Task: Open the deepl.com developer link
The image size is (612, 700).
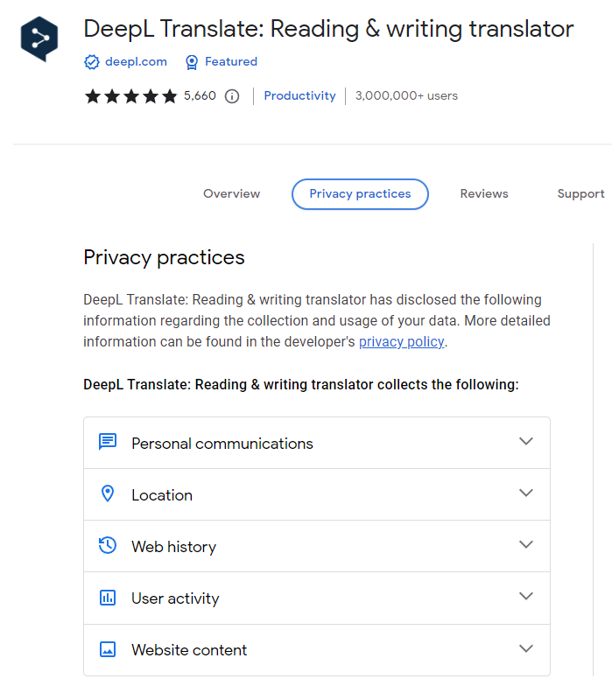Action: click(x=136, y=61)
